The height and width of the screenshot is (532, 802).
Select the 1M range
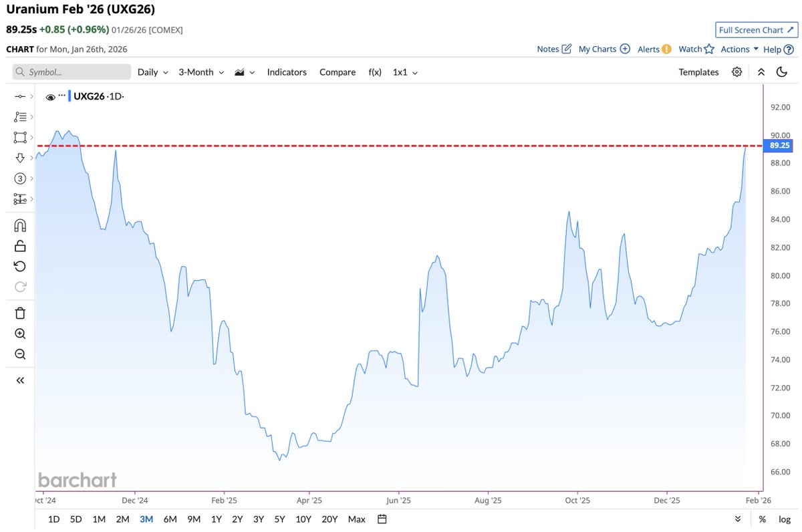click(x=99, y=519)
